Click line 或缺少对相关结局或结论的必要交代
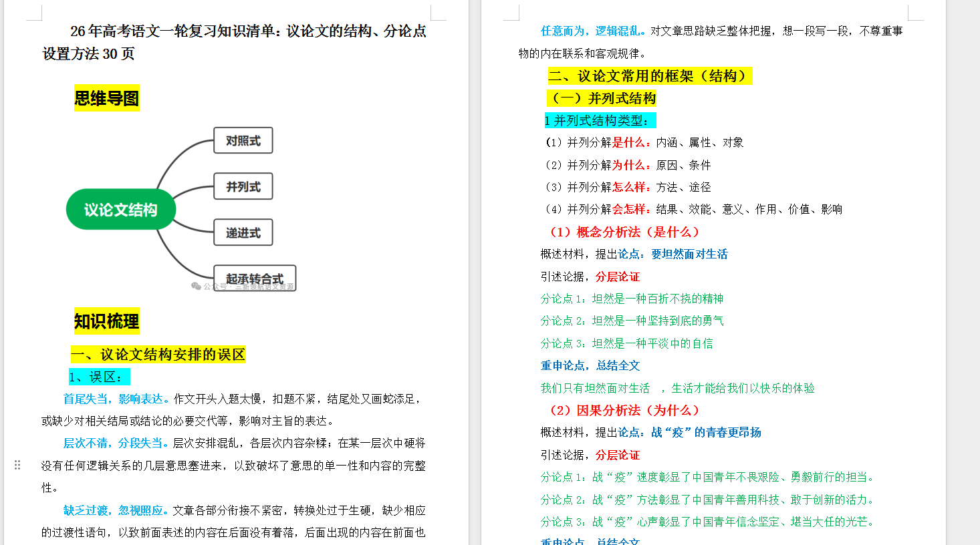 pos(188,421)
